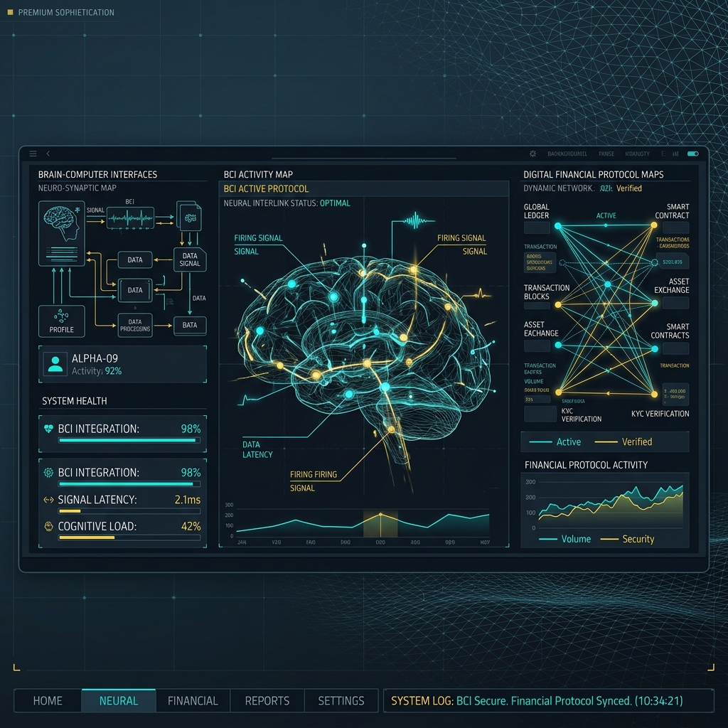Select the 42% cognitive load value

pos(191,526)
